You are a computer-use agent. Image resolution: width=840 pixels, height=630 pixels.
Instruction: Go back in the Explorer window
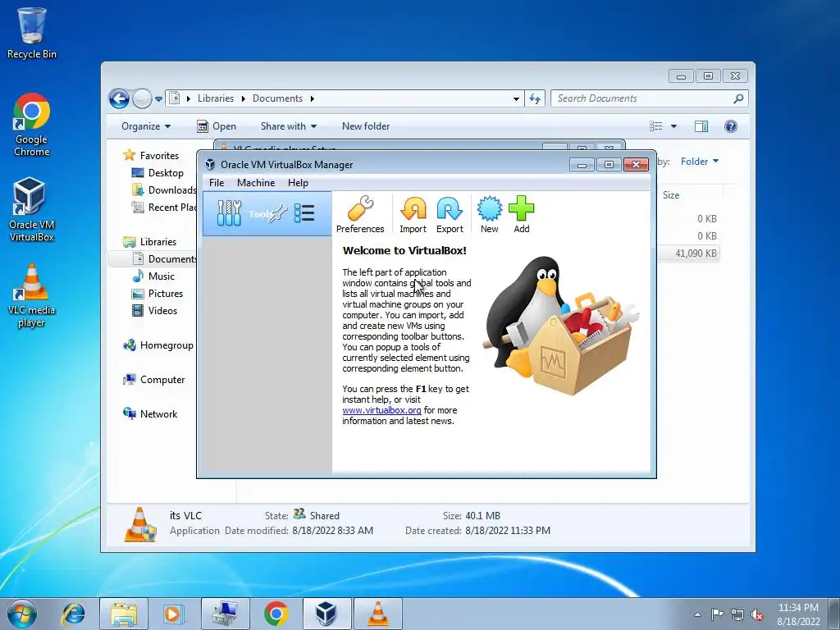pyautogui.click(x=119, y=98)
